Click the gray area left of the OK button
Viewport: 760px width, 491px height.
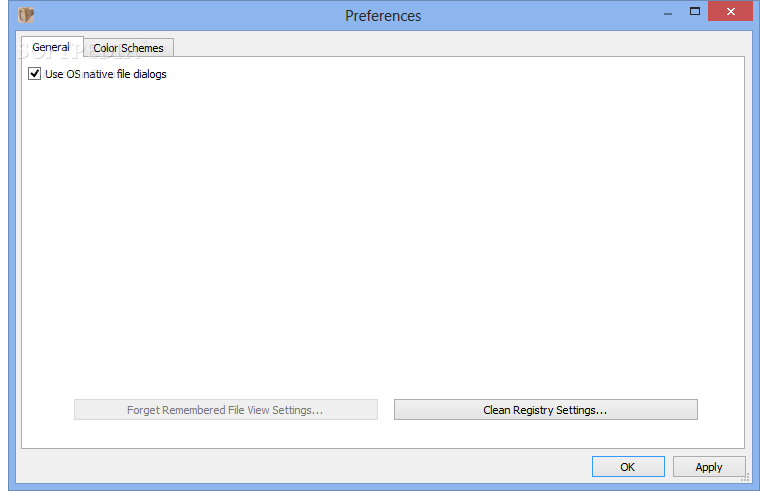[305, 466]
